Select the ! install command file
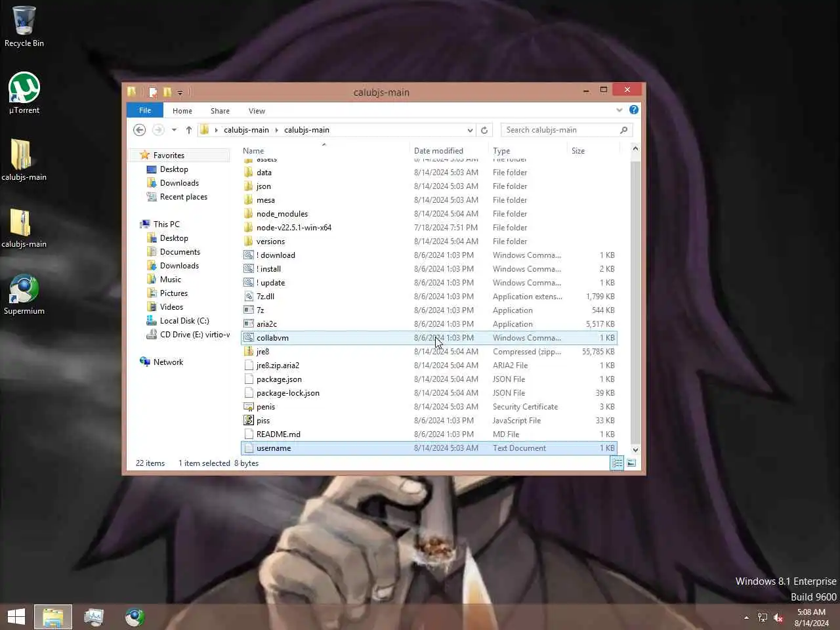This screenshot has width=840, height=630. pyautogui.click(x=429, y=269)
